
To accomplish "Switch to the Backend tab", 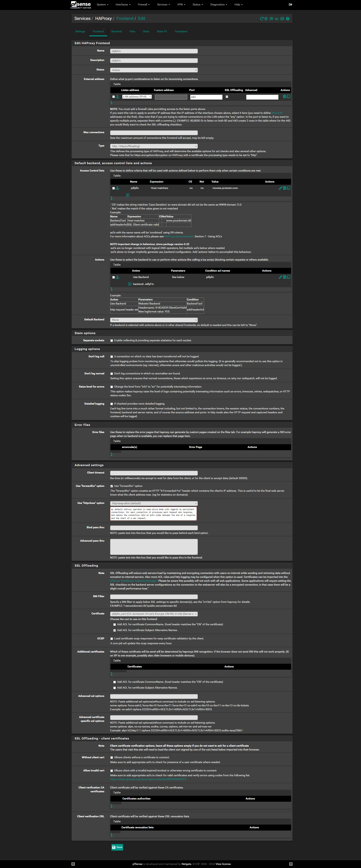I will tap(116, 31).
